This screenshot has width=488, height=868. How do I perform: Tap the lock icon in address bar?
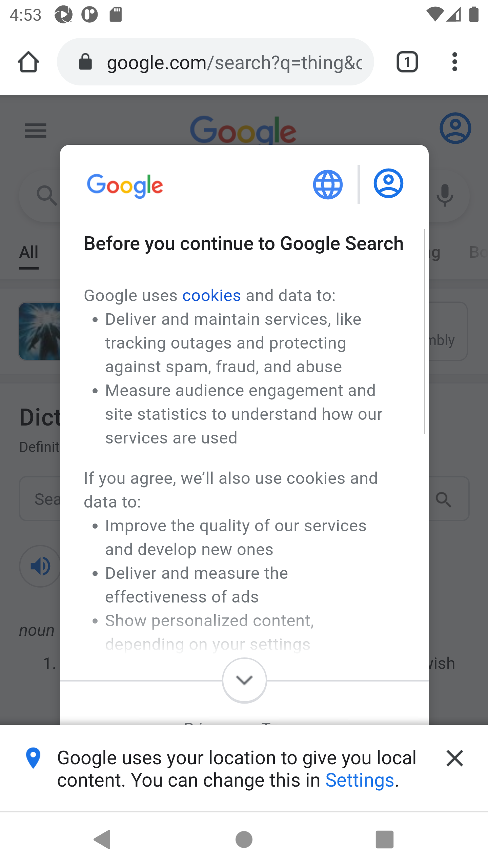pyautogui.click(x=85, y=62)
